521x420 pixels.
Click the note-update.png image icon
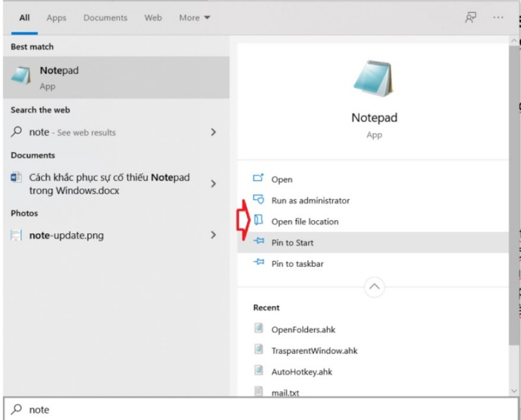click(16, 235)
